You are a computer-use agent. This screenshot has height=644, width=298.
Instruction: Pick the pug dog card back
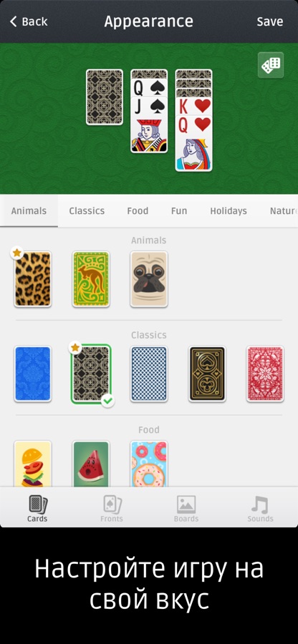(x=149, y=279)
